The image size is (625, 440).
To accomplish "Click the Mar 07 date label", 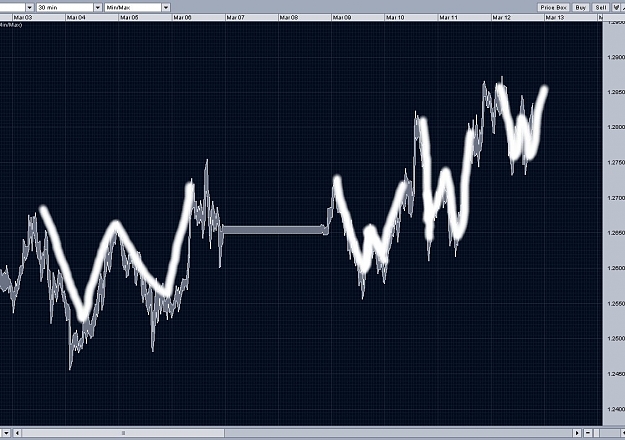I will [x=235, y=18].
